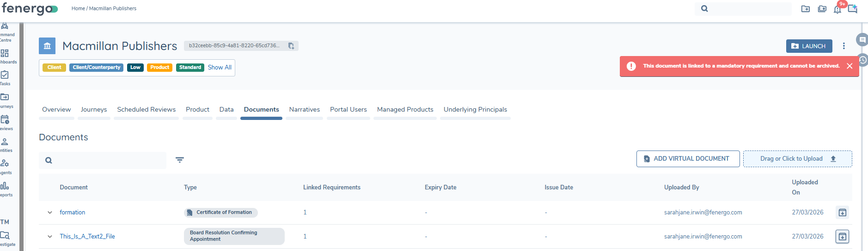
Task: Click the Issue Date column header
Action: [559, 188]
